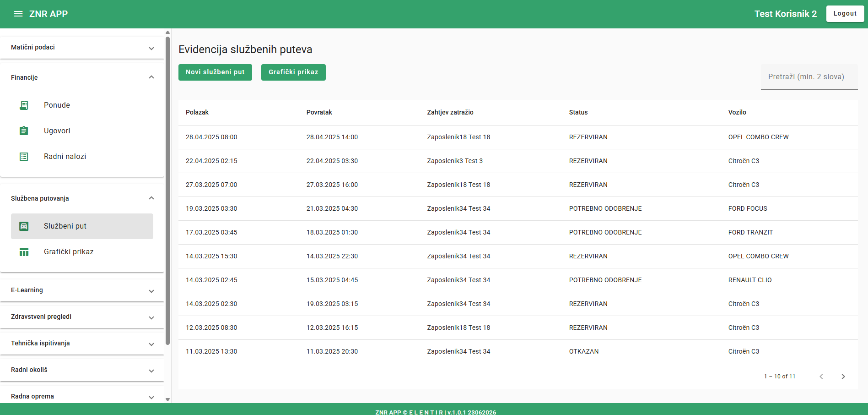Select row with departure 27.03.2025 07:00
868x415 pixels.
pos(518,185)
